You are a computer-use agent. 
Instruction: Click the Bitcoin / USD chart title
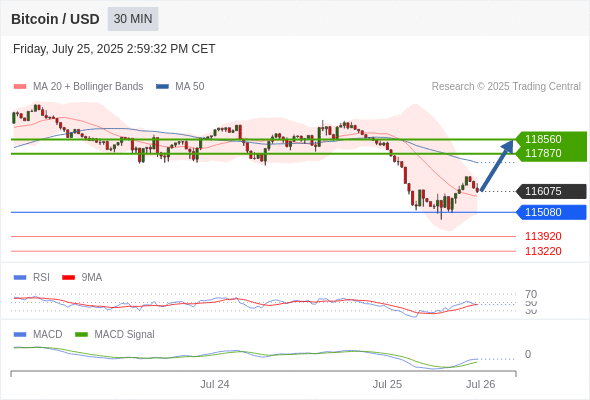(55, 19)
